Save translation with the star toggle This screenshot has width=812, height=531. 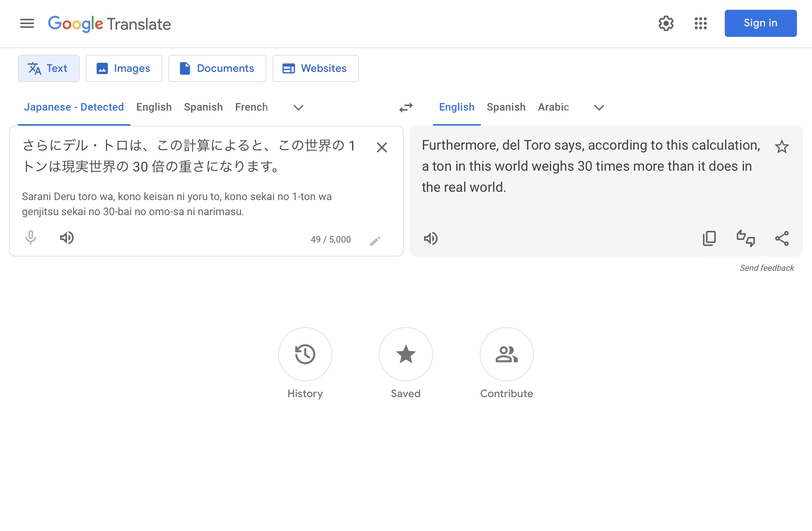[x=782, y=147]
